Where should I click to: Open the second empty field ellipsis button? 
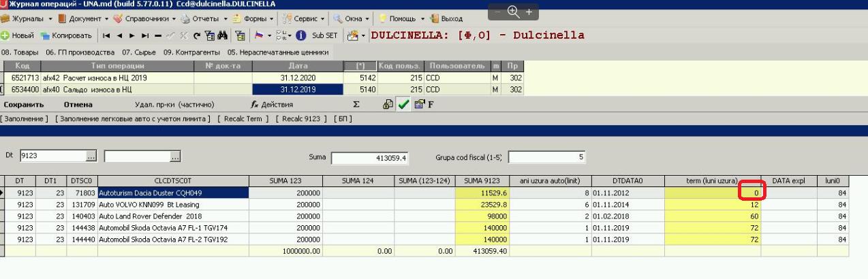[x=175, y=157]
